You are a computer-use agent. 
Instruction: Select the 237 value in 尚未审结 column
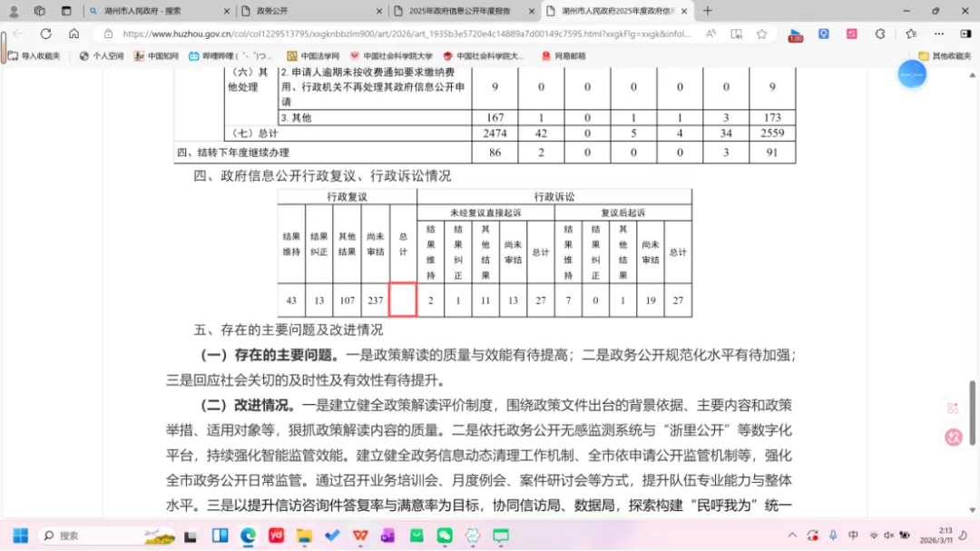tap(375, 300)
